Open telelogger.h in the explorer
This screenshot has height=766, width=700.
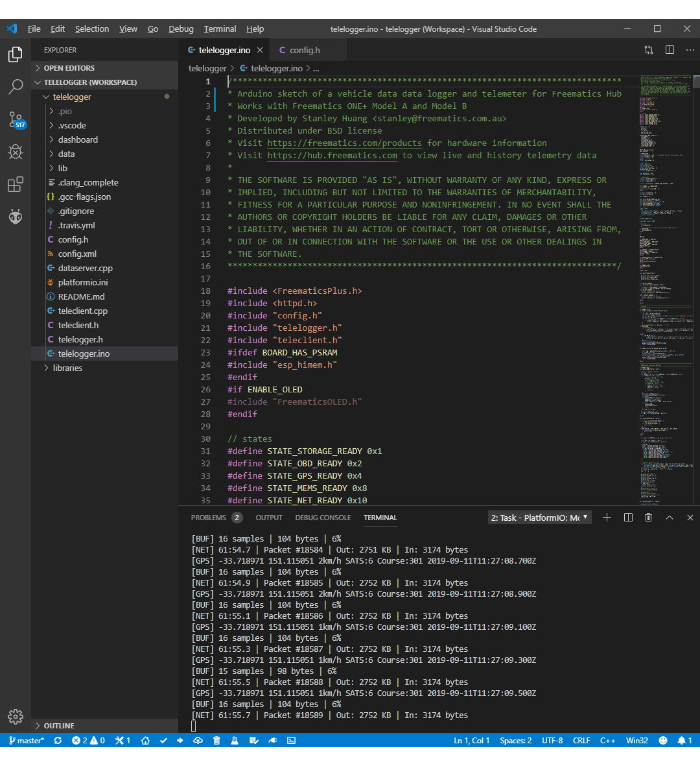pos(80,339)
